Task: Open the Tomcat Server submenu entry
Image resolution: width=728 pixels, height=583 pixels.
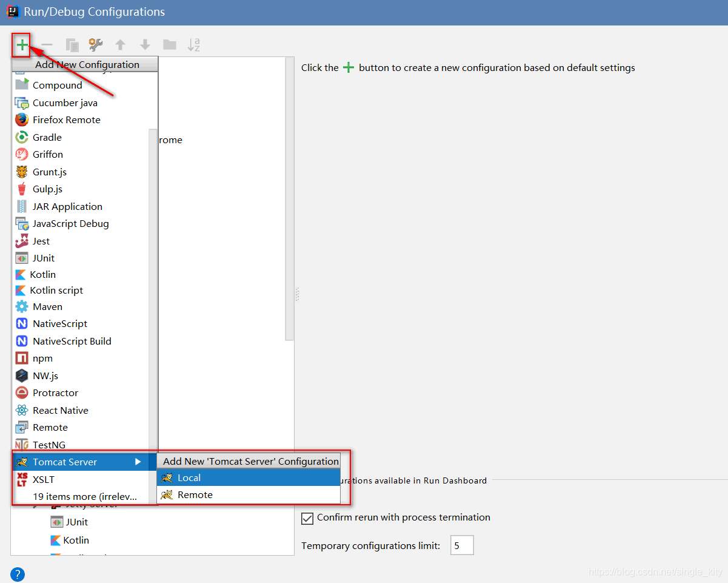Action: (84, 462)
